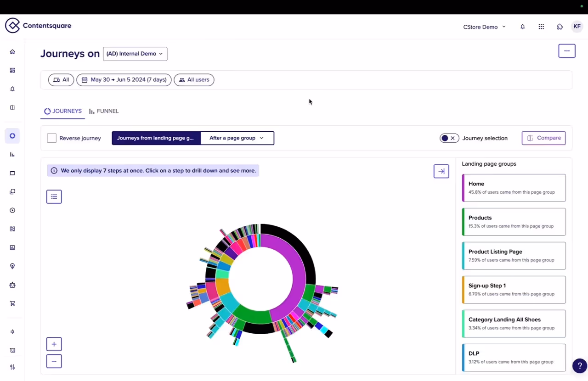This screenshot has height=381, width=588.
Task: Open the help question mark button
Action: coord(580,366)
